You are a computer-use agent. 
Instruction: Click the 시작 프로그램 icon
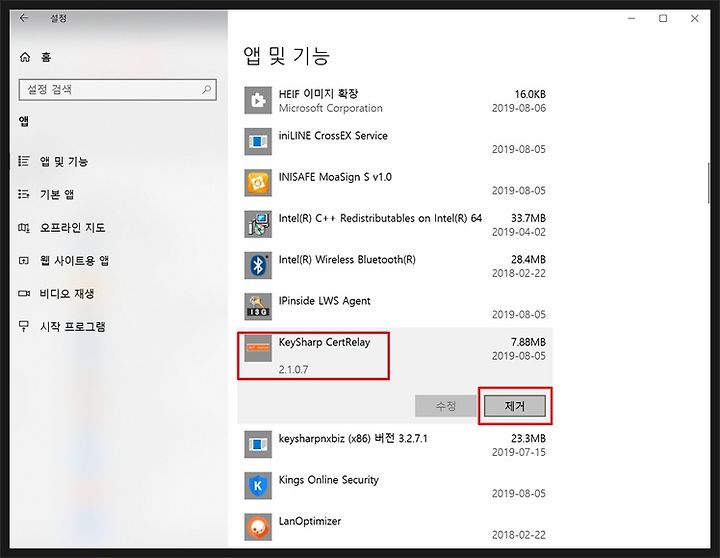(24, 327)
